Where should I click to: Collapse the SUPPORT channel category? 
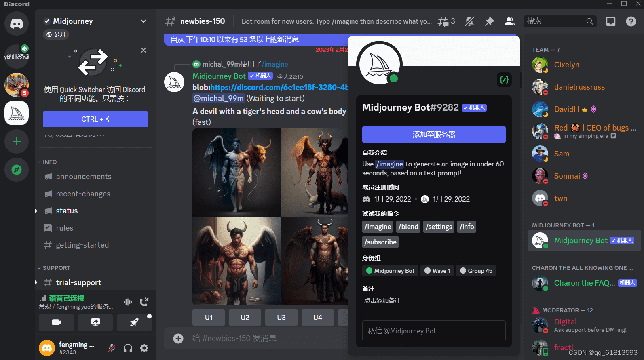54,268
